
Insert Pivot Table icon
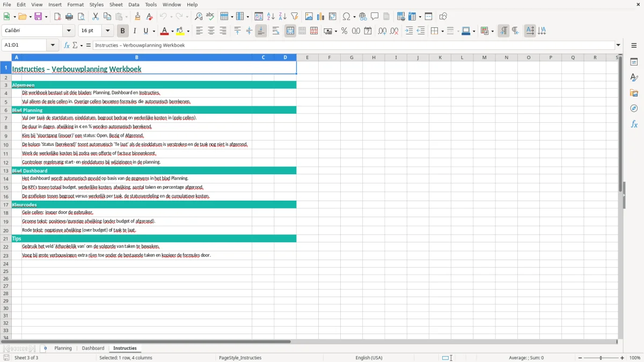click(333, 17)
